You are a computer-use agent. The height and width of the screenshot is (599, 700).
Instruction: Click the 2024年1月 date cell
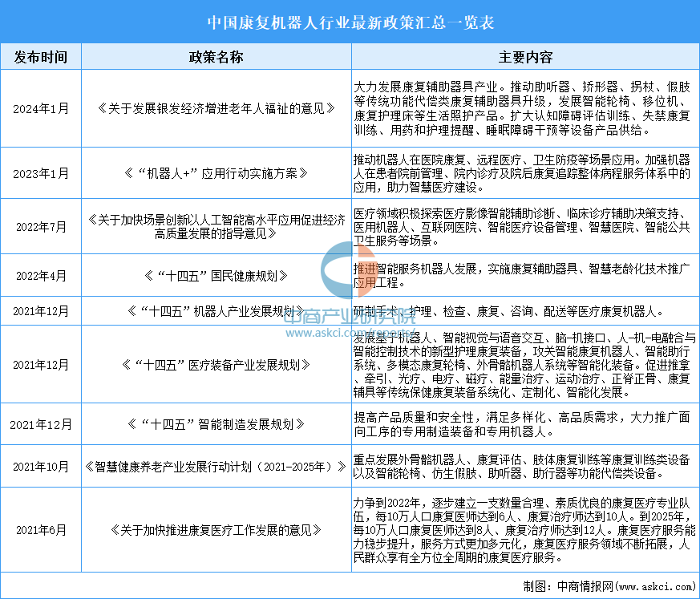pyautogui.click(x=41, y=107)
